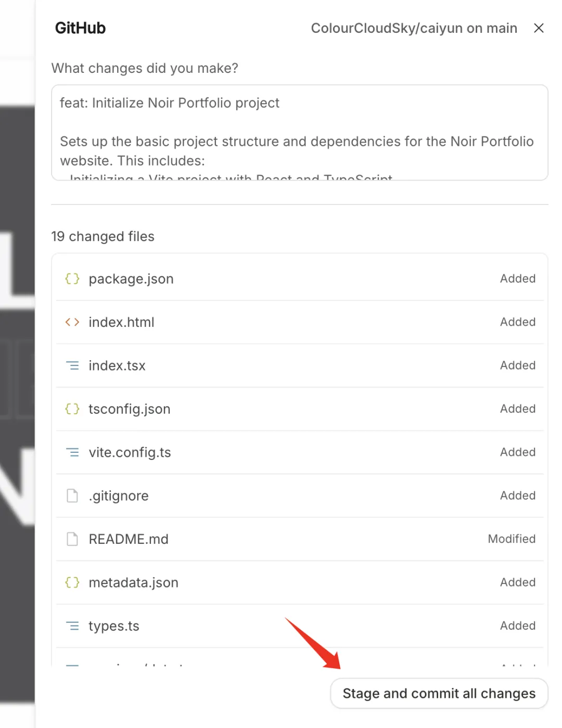The height and width of the screenshot is (728, 562).
Task: Click the .gitignore document icon
Action: click(x=72, y=496)
